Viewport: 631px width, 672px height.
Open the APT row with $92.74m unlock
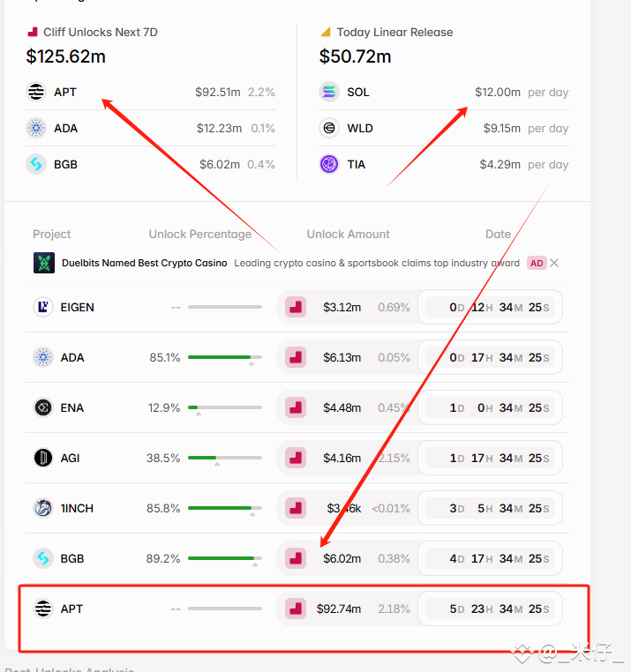point(297,609)
